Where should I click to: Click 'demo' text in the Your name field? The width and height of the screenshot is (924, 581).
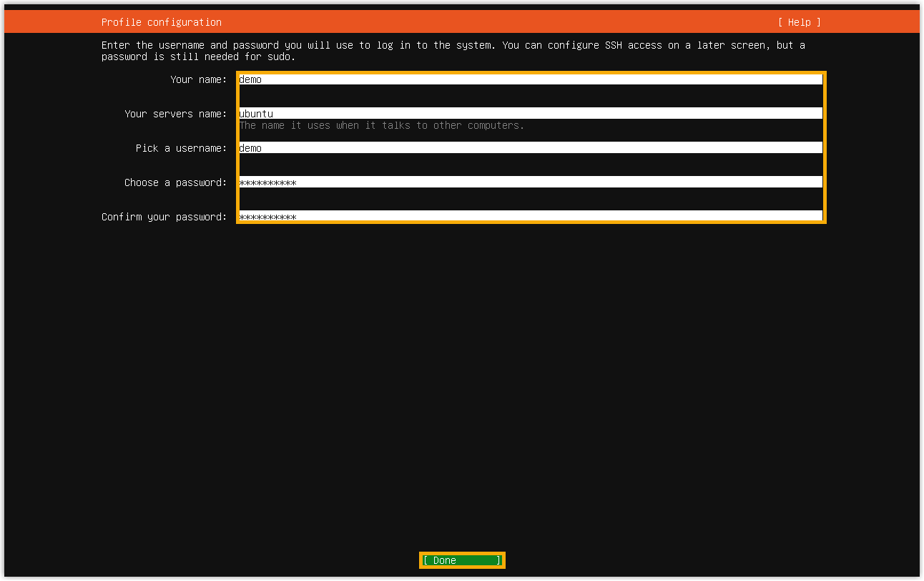[250, 79]
